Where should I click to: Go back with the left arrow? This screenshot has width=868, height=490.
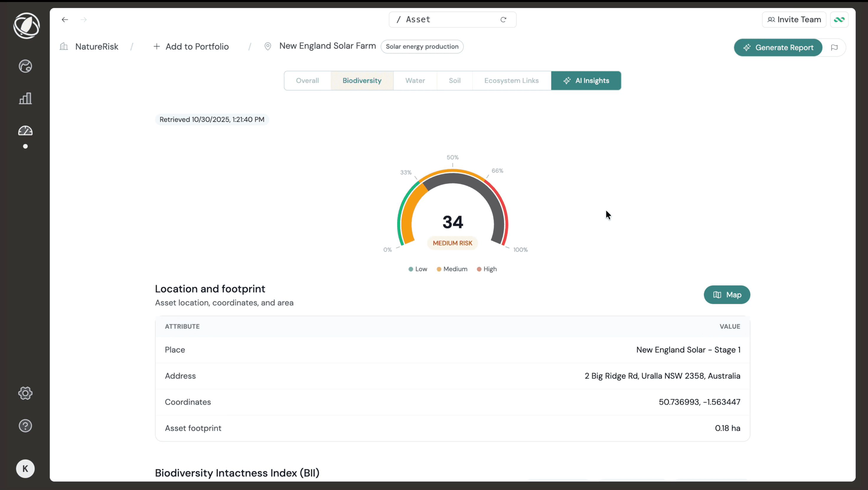tap(65, 19)
